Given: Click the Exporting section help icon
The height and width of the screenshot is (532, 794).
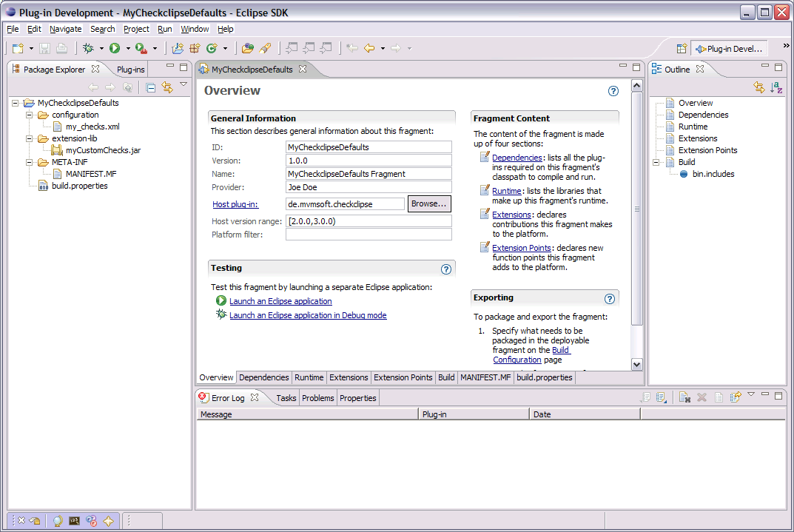Looking at the screenshot, I should point(610,299).
